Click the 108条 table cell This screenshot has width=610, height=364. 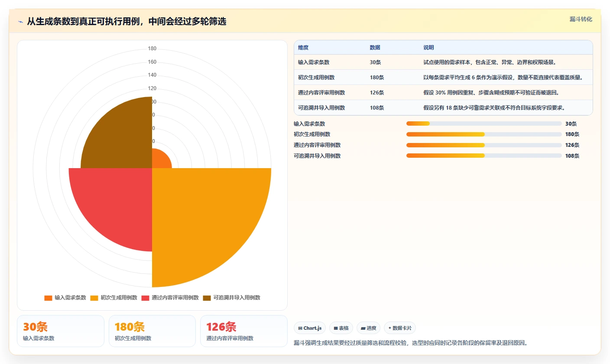click(376, 108)
